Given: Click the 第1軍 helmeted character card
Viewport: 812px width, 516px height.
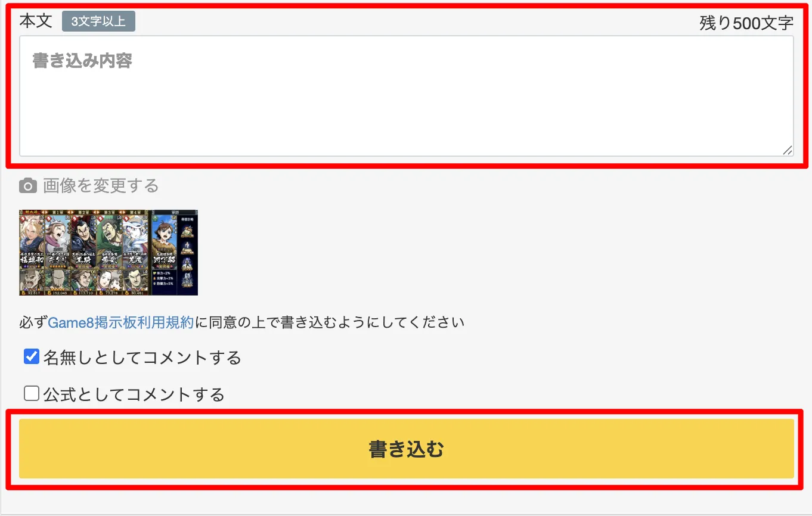Looking at the screenshot, I should click(57, 241).
